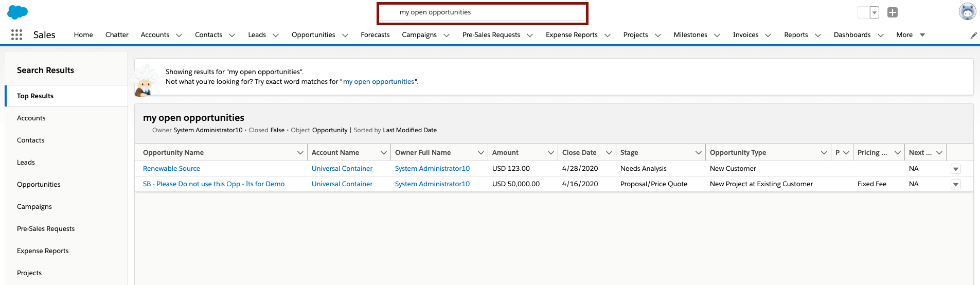Open Account Name column header menu
980x285 pixels.
[x=384, y=153]
